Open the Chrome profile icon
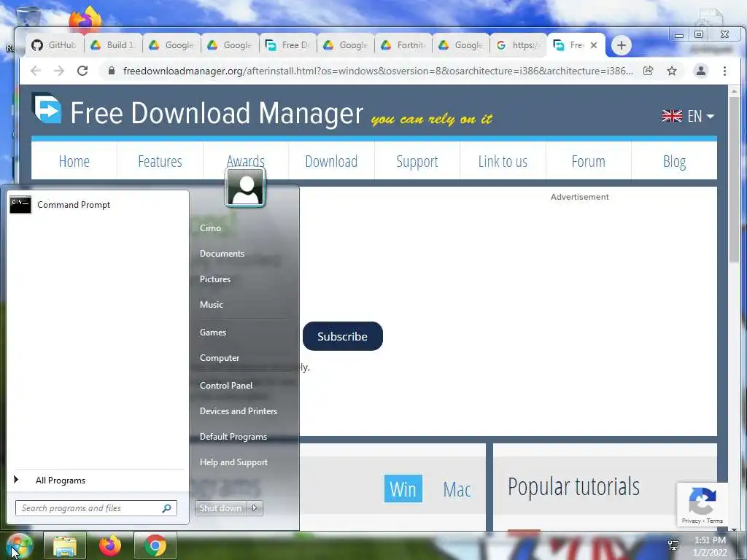This screenshot has width=747, height=560. 701,71
